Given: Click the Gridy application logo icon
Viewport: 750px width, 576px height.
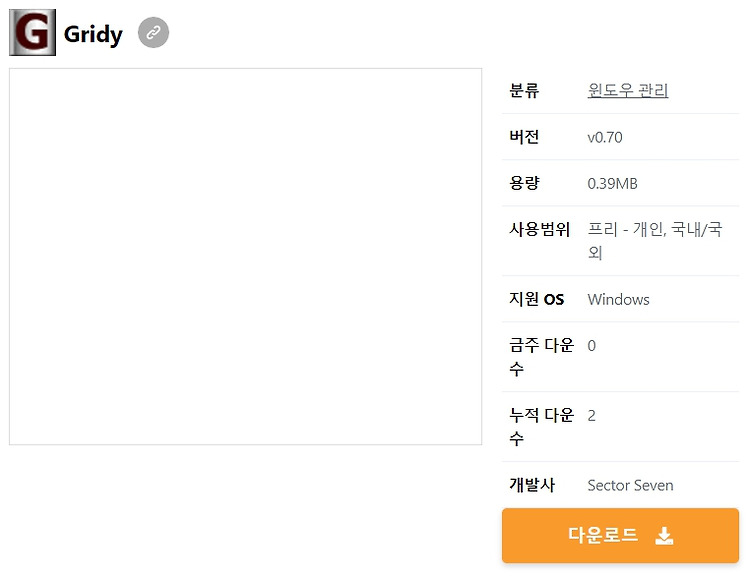Looking at the screenshot, I should click(33, 33).
